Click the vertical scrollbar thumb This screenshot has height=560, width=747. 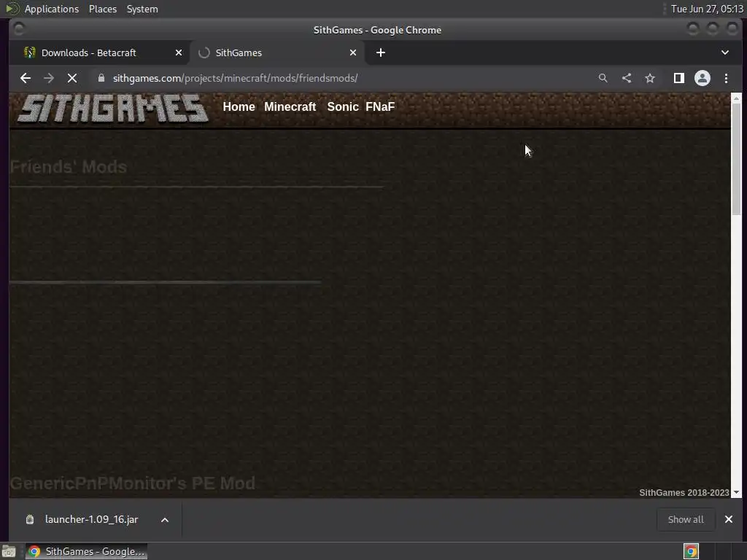pos(736,158)
